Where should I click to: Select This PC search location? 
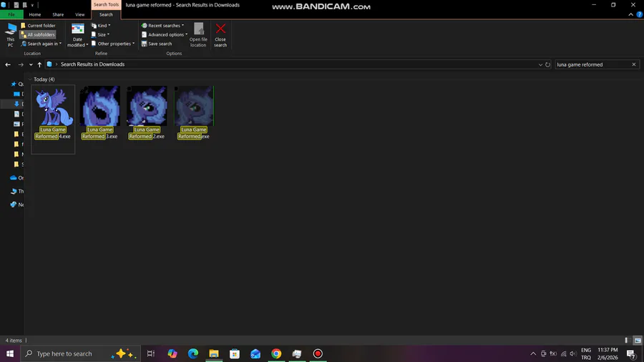10,34
